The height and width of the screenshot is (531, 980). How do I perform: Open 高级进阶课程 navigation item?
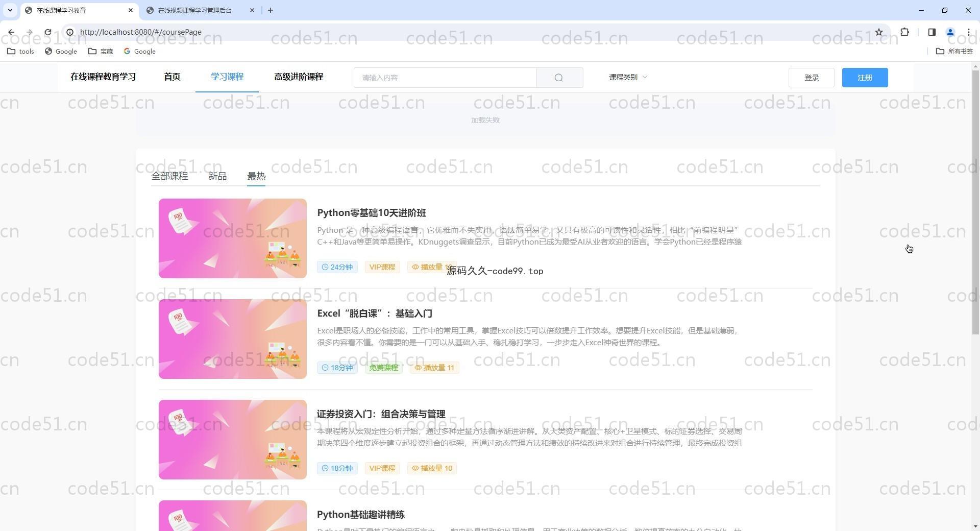tap(299, 77)
